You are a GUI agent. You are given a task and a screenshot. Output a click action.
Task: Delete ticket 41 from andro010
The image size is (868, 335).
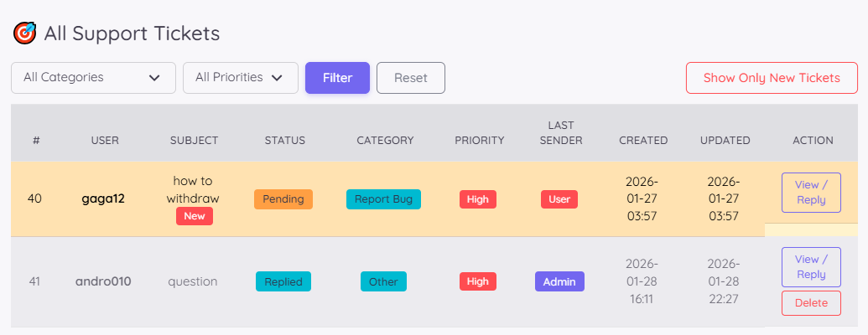point(811,303)
